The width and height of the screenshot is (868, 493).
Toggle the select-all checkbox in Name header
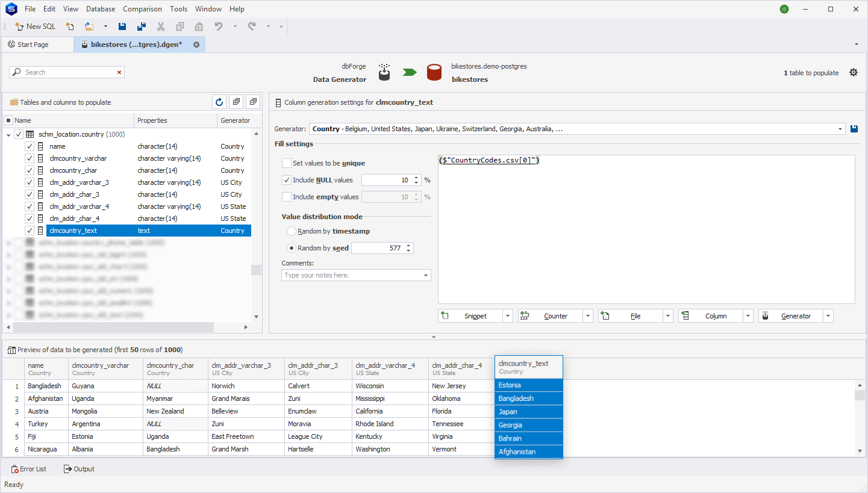(x=8, y=120)
